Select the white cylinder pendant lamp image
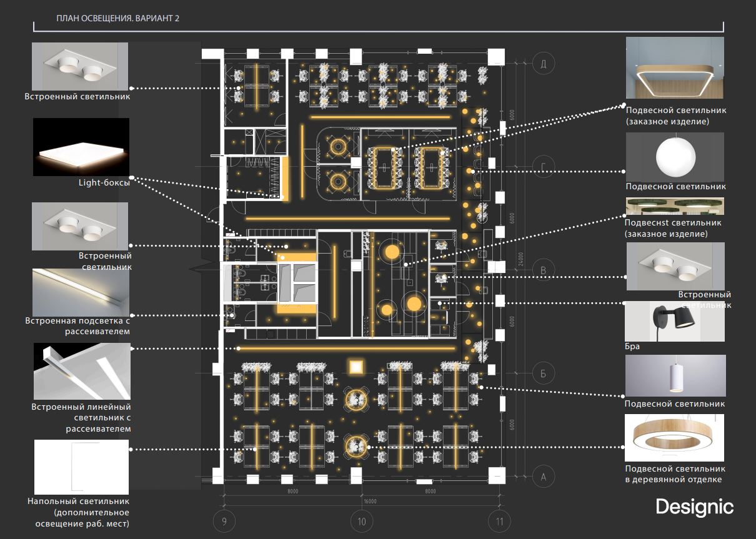 [x=675, y=375]
